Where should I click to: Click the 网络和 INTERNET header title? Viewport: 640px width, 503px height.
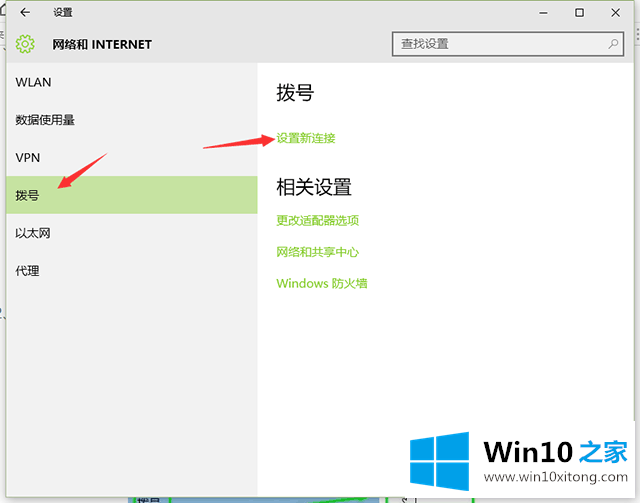point(102,44)
